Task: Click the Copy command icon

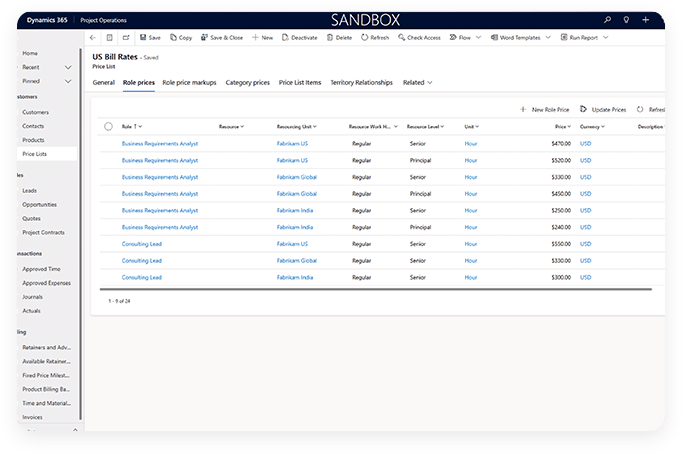Action: (x=171, y=37)
